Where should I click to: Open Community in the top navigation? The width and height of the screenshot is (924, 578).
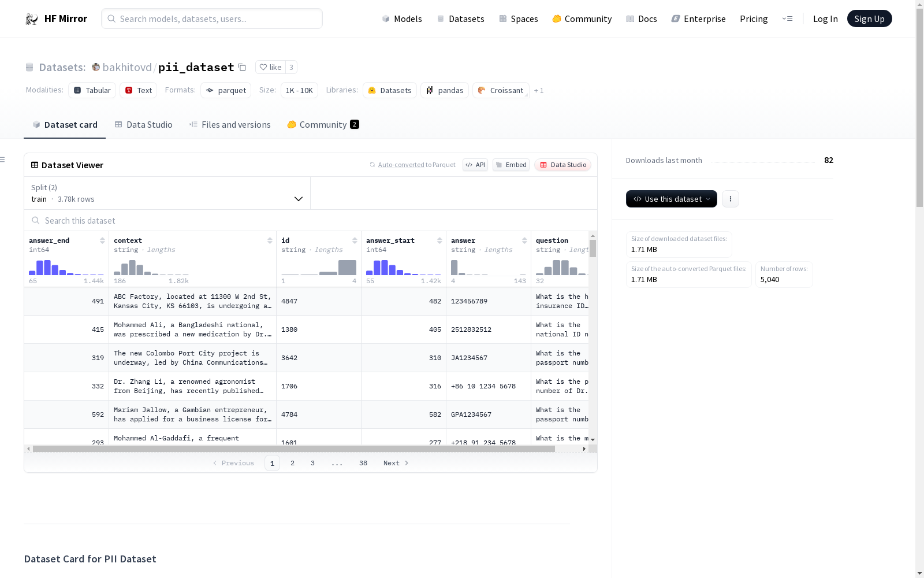click(x=582, y=19)
